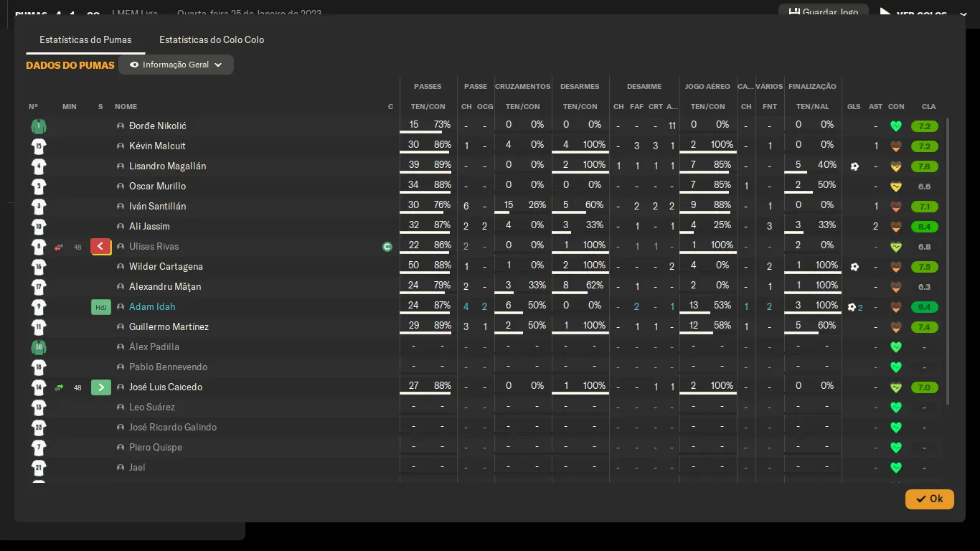
Task: Click the 6.3 rating for Alexandru Mățan
Action: [x=924, y=287]
